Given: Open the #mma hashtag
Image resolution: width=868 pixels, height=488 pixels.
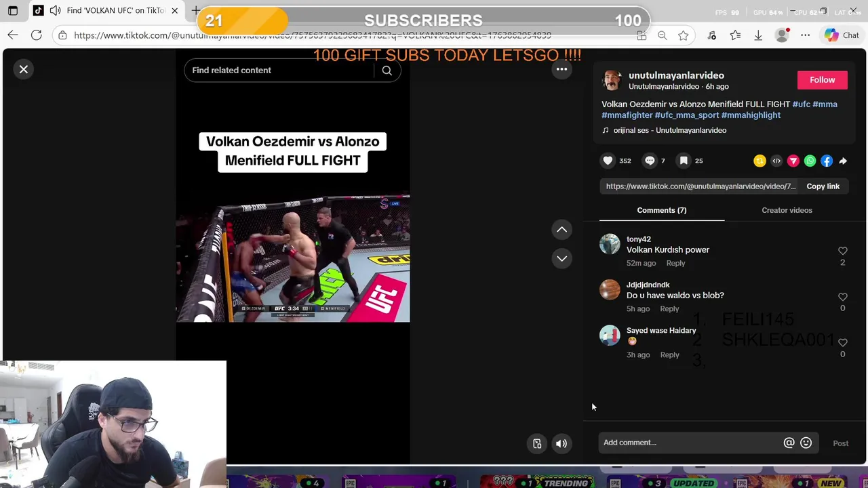Looking at the screenshot, I should (825, 104).
